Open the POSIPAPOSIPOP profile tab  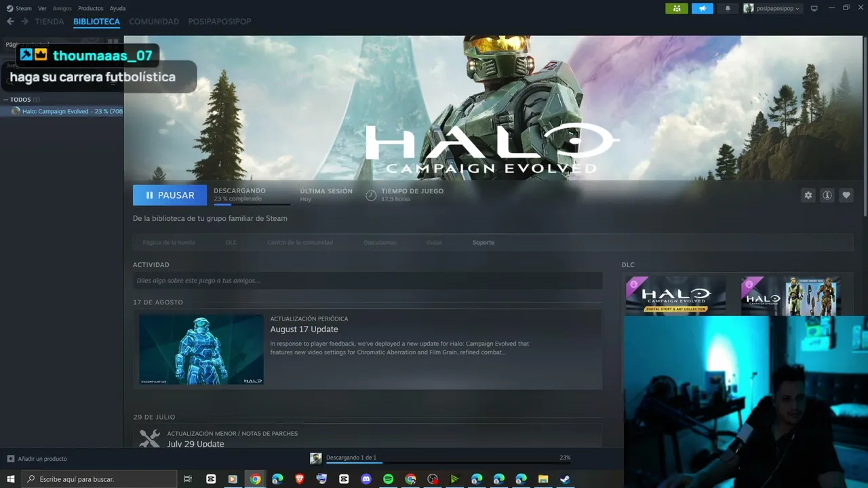tap(220, 22)
